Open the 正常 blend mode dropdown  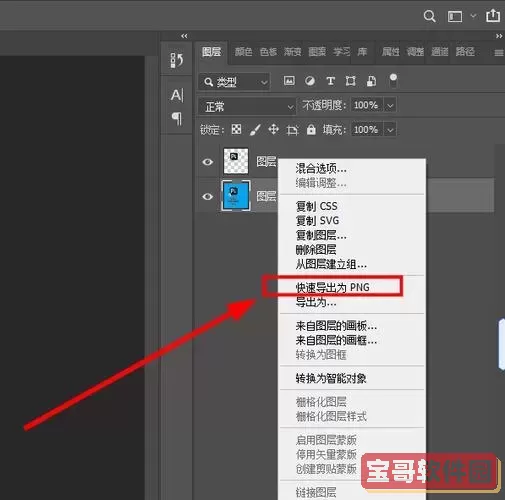click(x=247, y=107)
